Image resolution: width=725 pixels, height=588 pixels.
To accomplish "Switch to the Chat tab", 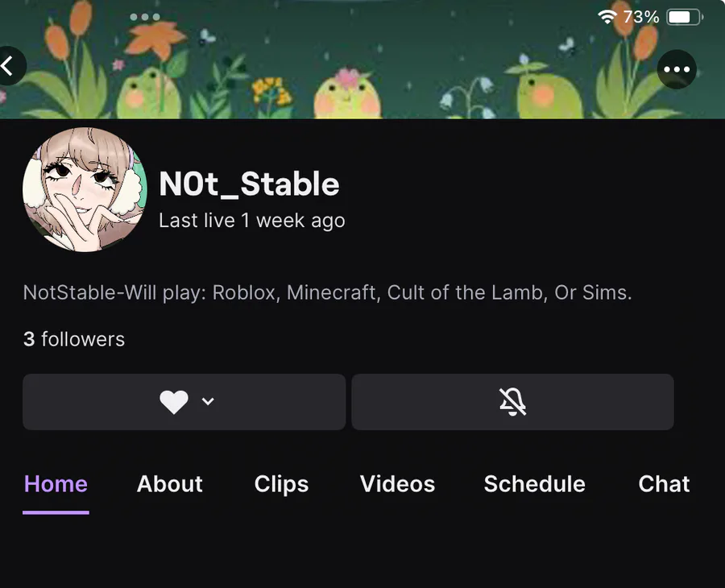I will 664,484.
